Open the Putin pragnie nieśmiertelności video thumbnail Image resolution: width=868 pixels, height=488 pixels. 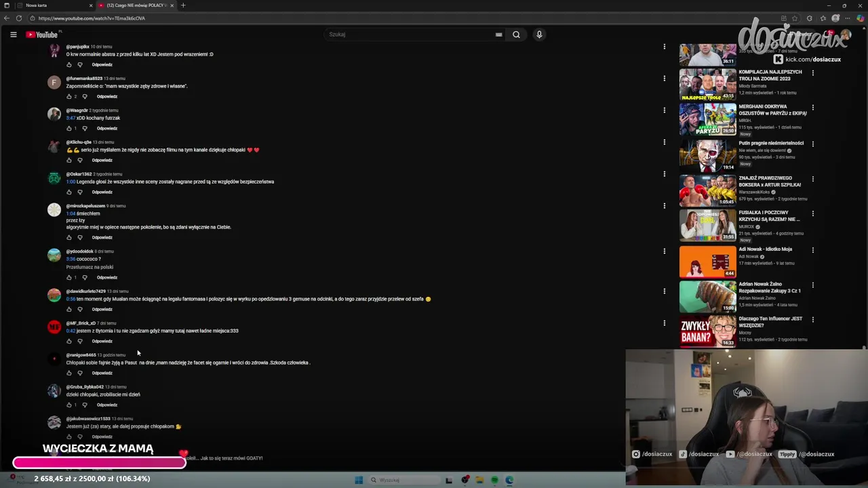[x=707, y=155]
